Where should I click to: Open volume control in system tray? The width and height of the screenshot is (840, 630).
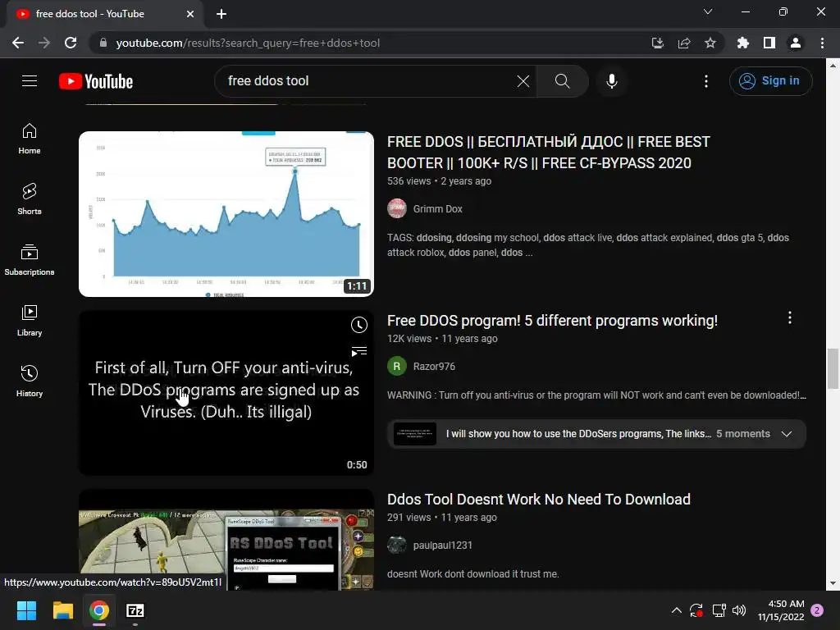click(739, 610)
